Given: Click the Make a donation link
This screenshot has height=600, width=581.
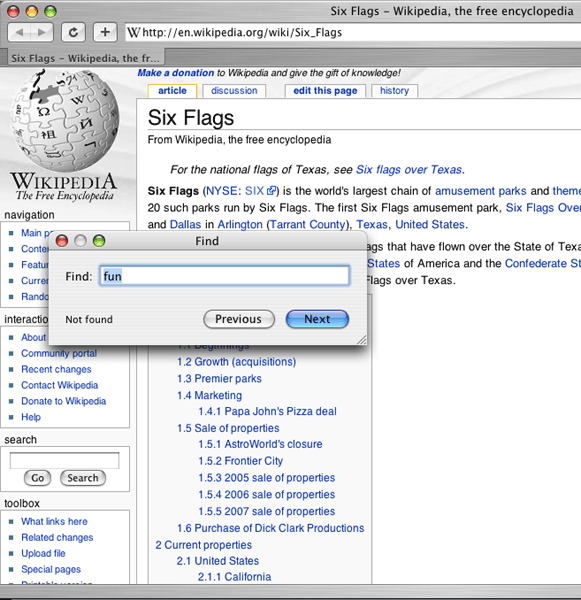Looking at the screenshot, I should pyautogui.click(x=176, y=73).
